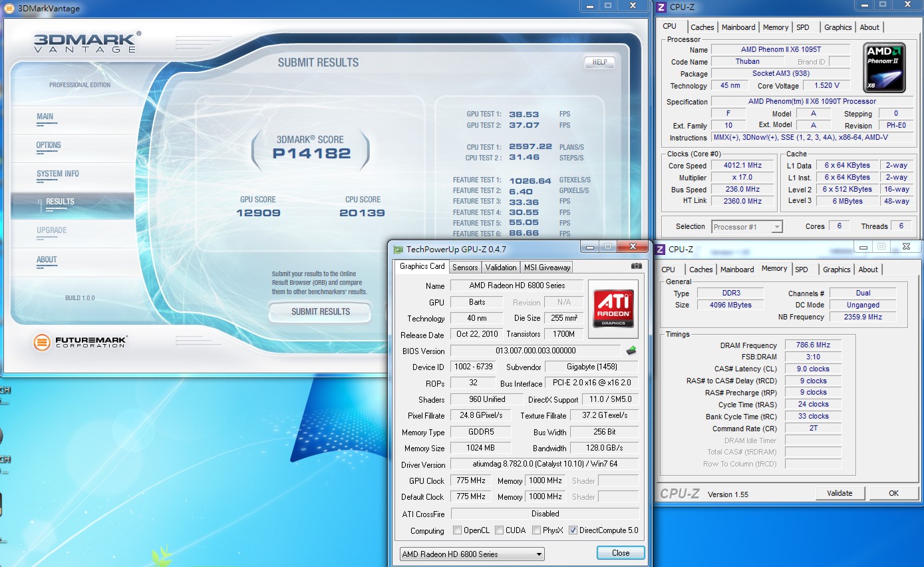This screenshot has height=567, width=924.
Task: Toggle the PhysX checkbox
Action: pyautogui.click(x=537, y=530)
